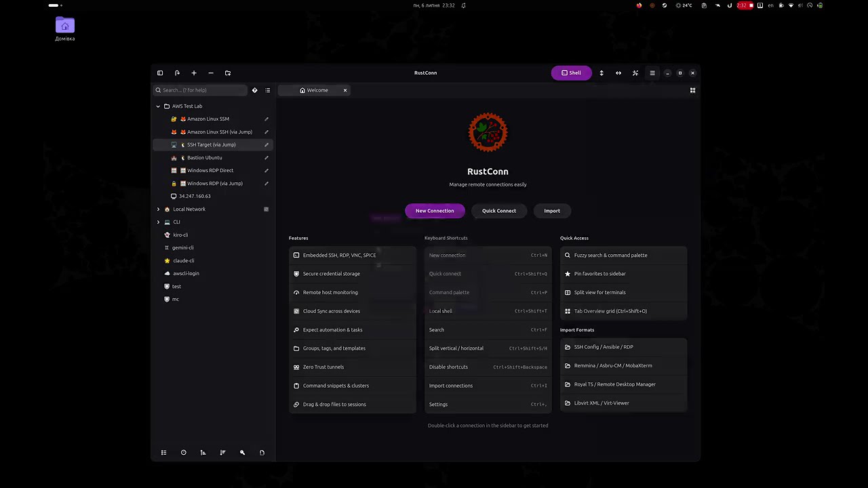The image size is (868, 488).
Task: Click Split vertical / horizontal shortcut row
Action: tap(488, 348)
